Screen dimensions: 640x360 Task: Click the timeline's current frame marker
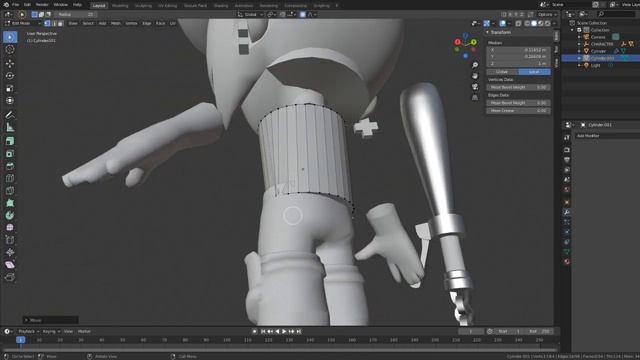coord(20,340)
